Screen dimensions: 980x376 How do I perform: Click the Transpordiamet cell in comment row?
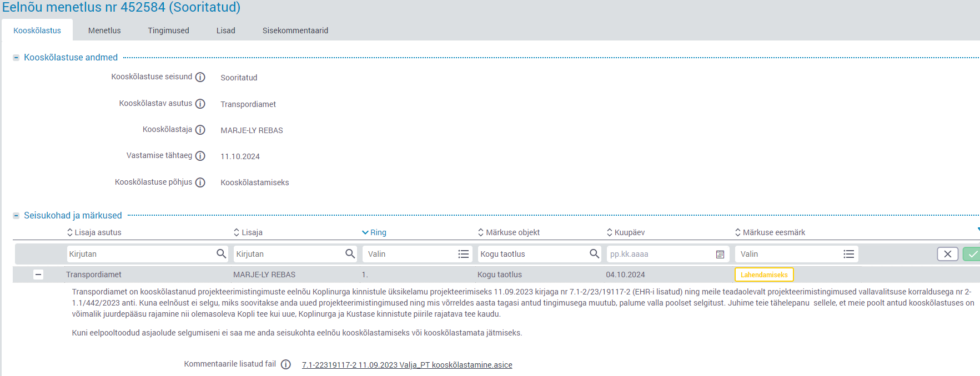click(94, 275)
